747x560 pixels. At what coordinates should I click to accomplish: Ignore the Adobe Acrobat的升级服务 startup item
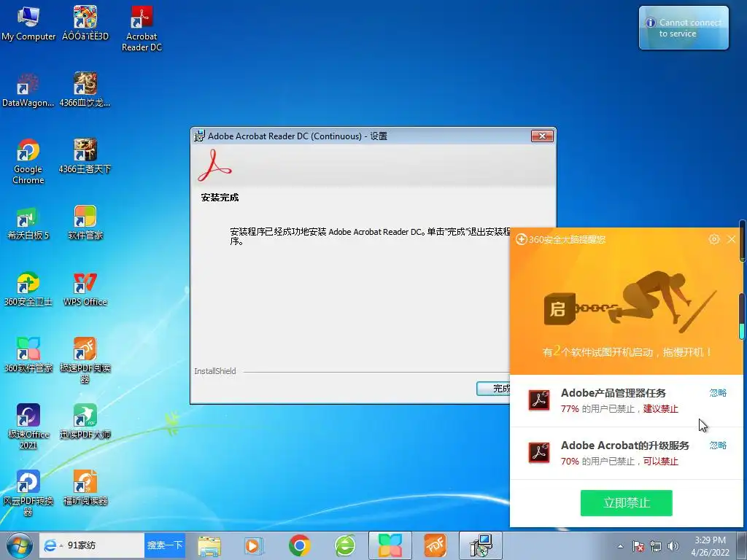point(718,446)
